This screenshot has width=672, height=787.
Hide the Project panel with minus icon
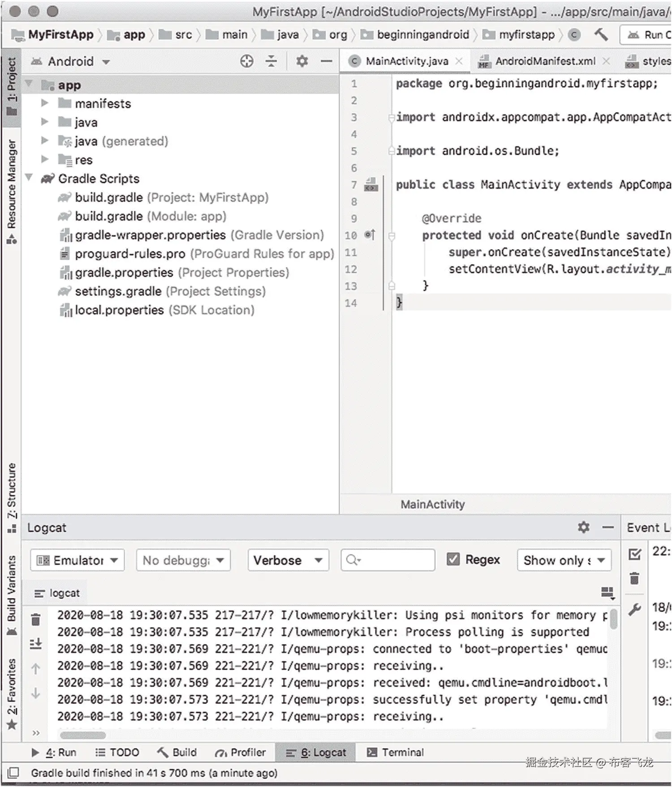(327, 61)
